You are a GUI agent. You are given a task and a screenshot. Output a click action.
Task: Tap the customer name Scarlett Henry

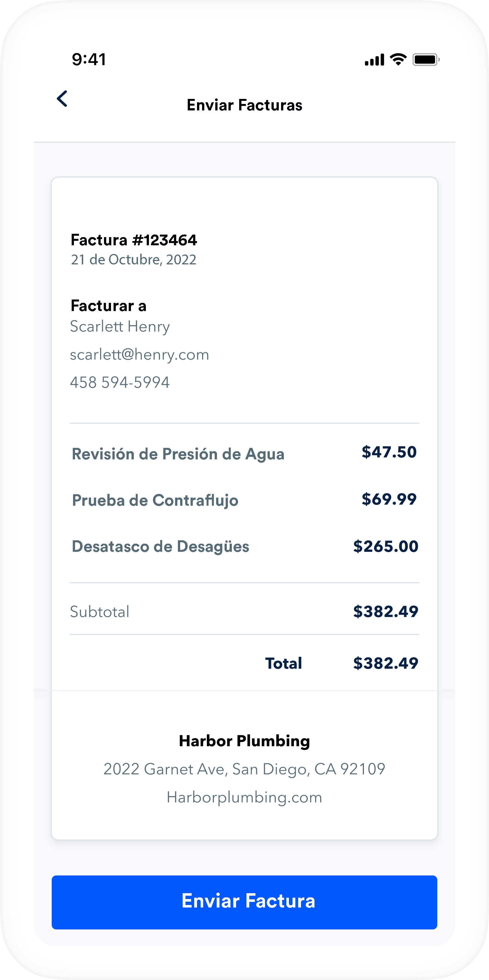(x=120, y=326)
